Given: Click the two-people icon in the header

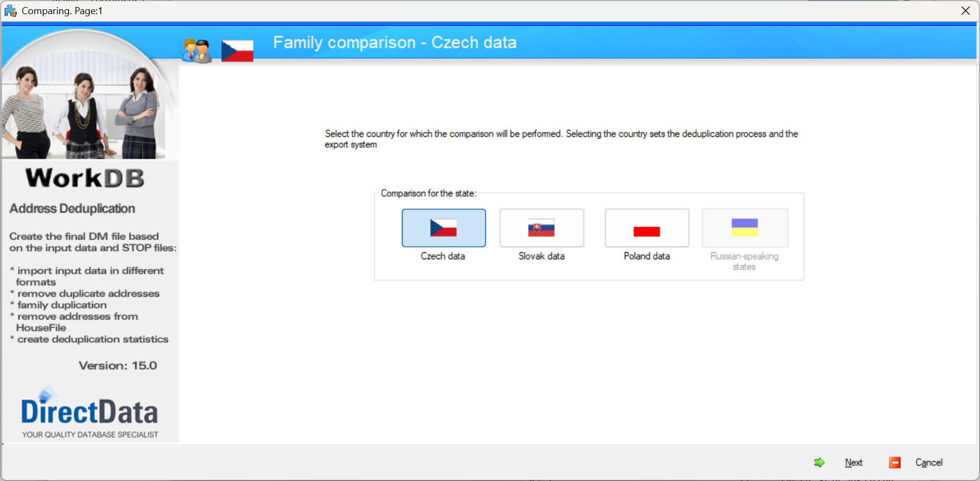Looking at the screenshot, I should point(196,51).
